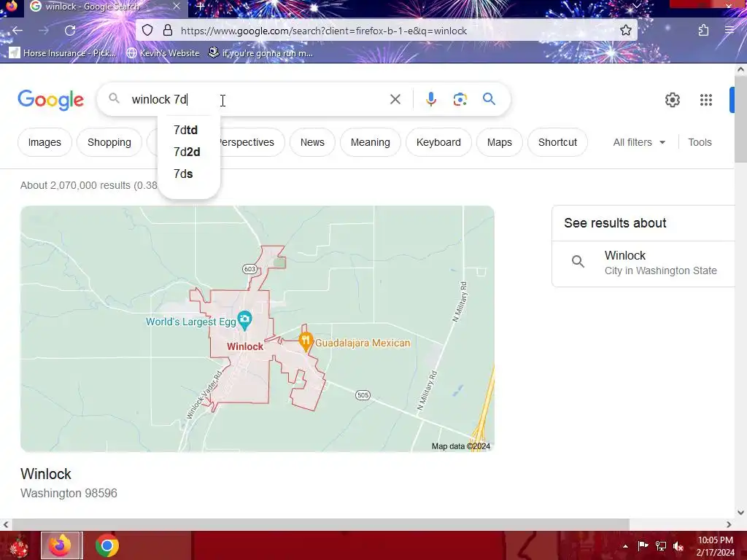Filter results by News
This screenshot has height=560, width=747.
(312, 142)
